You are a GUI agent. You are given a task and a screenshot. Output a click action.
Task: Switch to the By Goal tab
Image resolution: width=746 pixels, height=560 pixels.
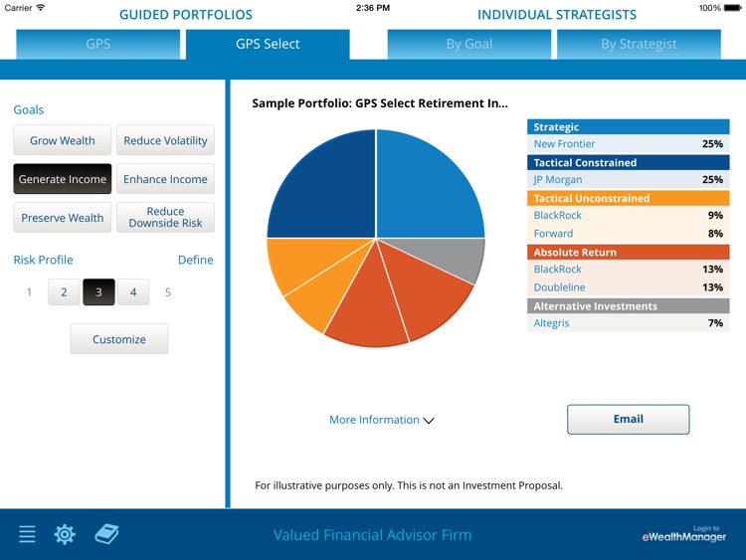pos(469,44)
